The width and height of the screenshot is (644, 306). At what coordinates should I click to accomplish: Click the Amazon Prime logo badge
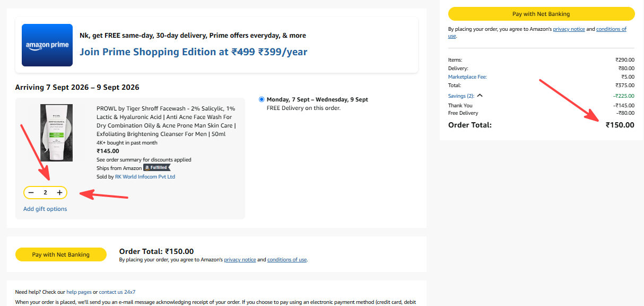coord(47,45)
